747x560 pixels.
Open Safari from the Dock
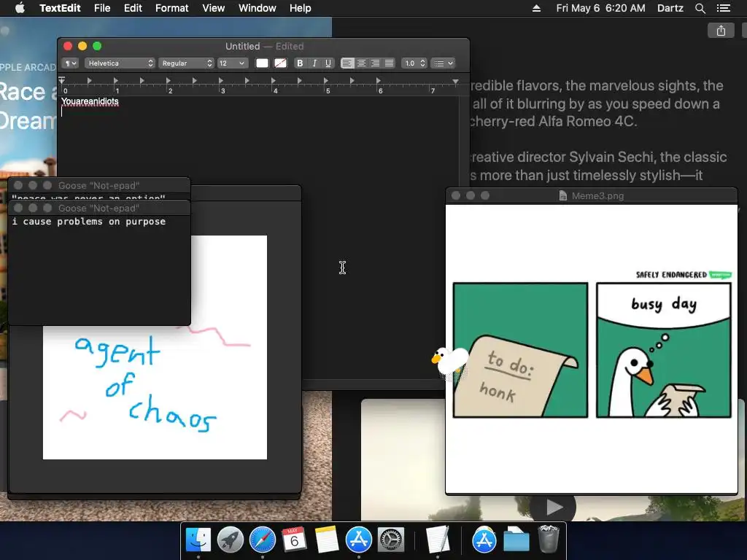(x=263, y=540)
